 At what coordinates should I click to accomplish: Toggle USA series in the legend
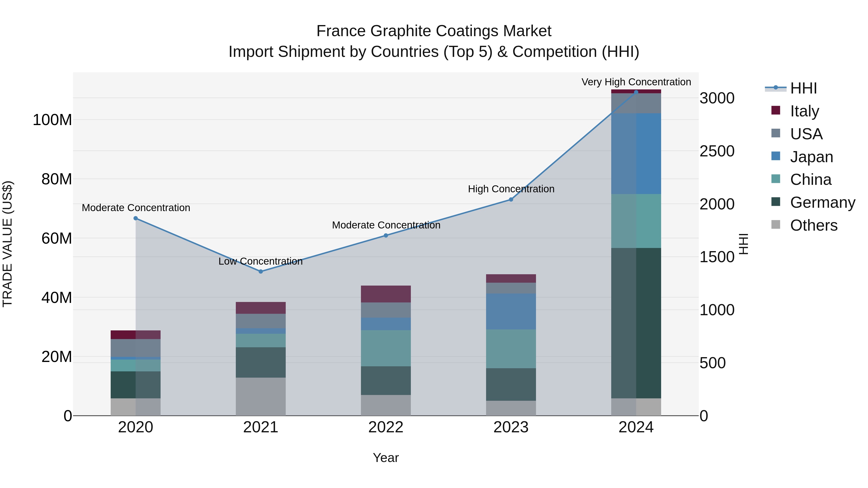point(797,134)
